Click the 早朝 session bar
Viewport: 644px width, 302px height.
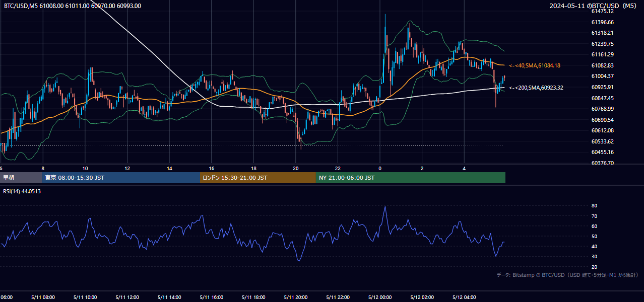coord(21,178)
